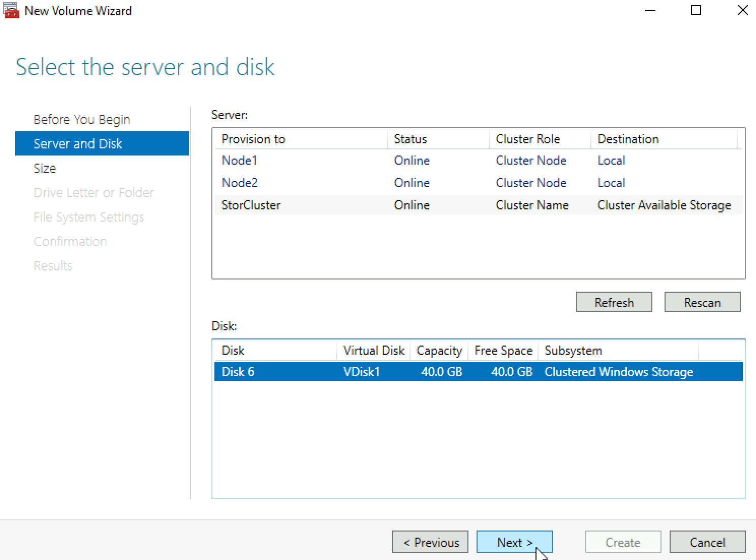
Task: Go back with the Previous button
Action: click(x=430, y=542)
